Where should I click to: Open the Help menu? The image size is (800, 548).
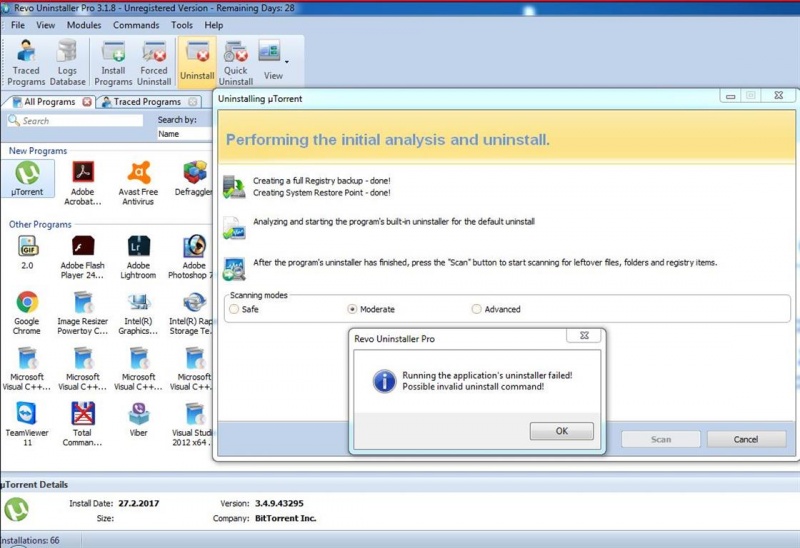click(214, 25)
